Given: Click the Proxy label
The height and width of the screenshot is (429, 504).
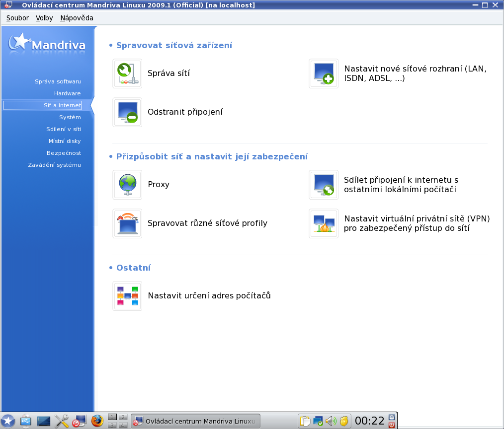Looking at the screenshot, I should point(159,185).
